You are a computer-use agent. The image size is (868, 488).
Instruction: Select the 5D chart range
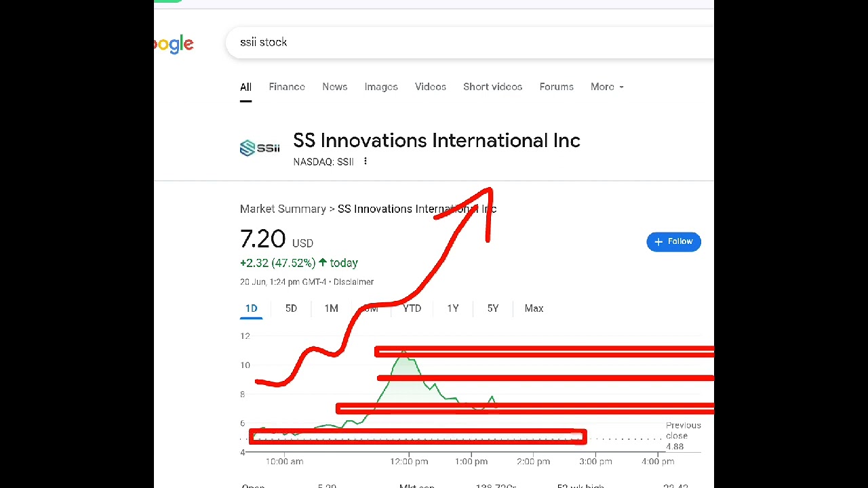click(x=291, y=308)
